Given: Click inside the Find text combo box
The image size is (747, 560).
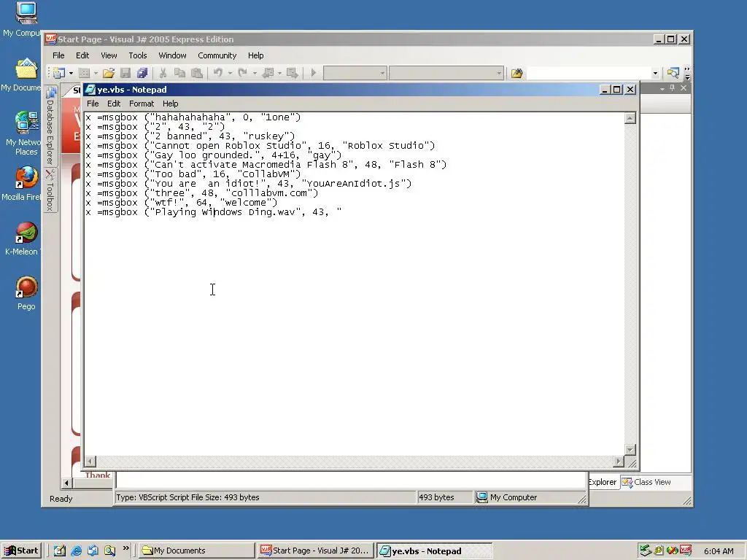Looking at the screenshot, I should 589,73.
